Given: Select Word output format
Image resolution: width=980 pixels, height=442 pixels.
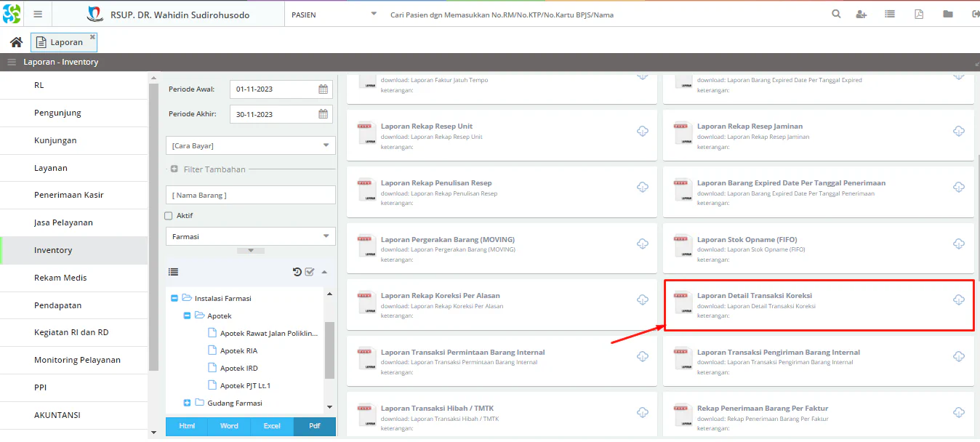Looking at the screenshot, I should tap(229, 426).
